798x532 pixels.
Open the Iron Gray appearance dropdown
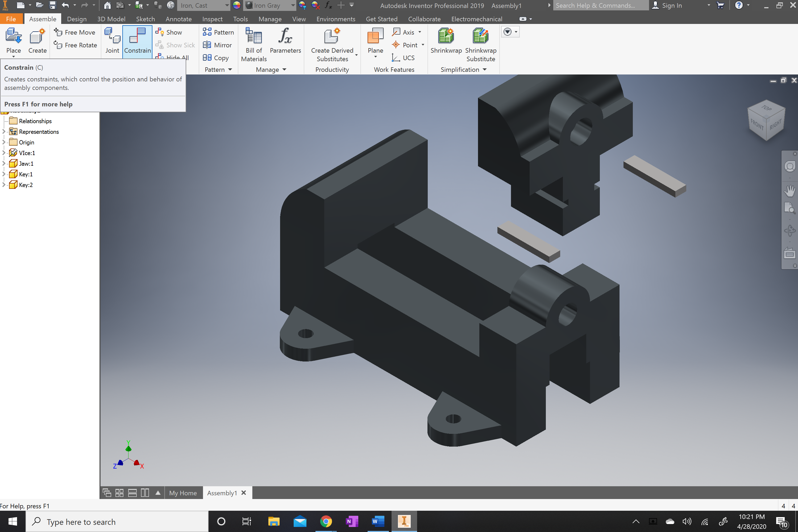coord(293,5)
